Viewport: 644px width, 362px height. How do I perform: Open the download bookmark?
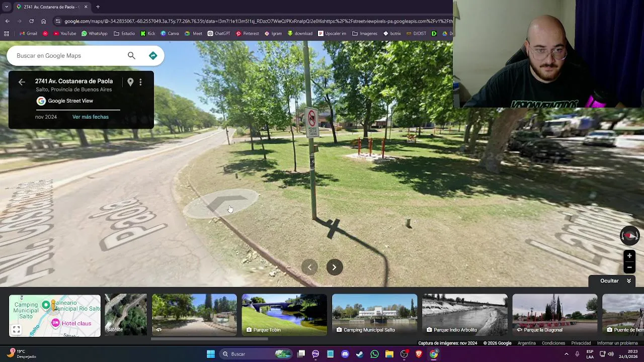300,34
